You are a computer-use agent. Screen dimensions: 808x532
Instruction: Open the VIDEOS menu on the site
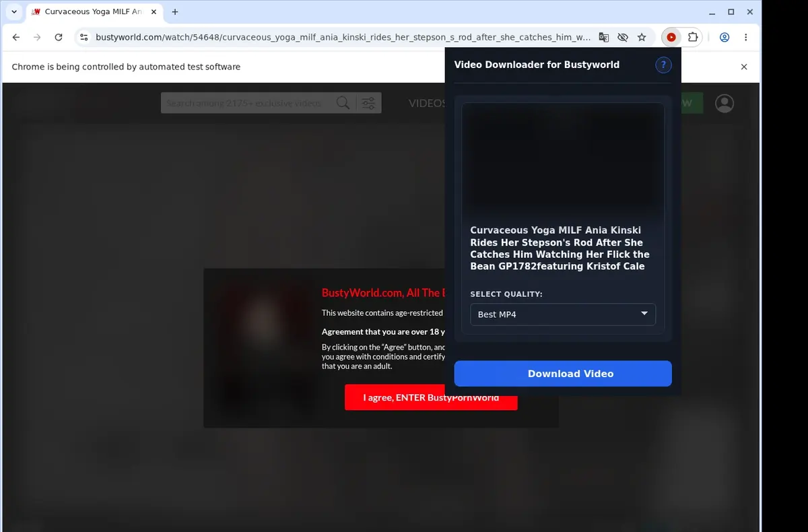pos(427,103)
